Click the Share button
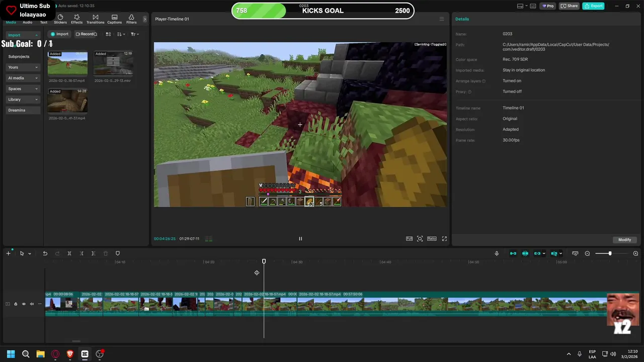 [570, 6]
